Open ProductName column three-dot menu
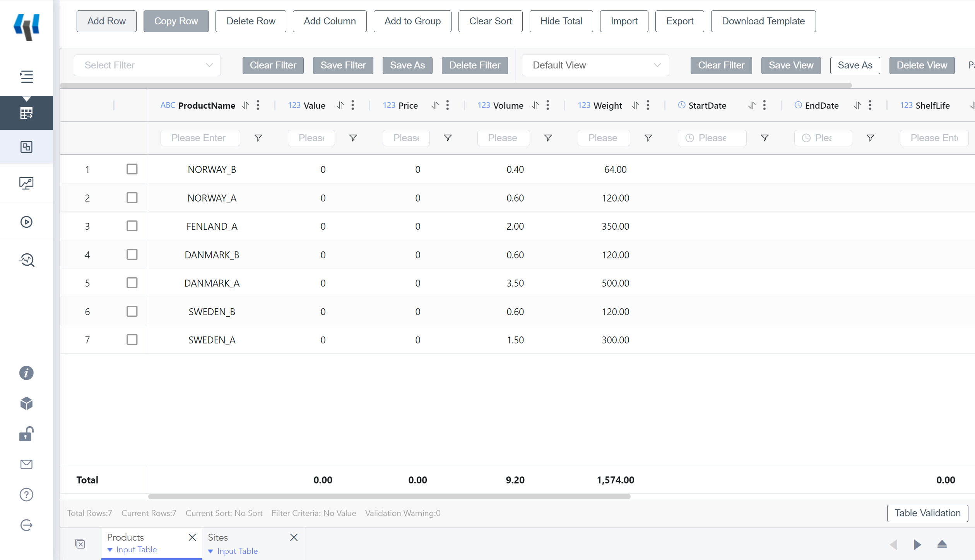 click(x=258, y=105)
